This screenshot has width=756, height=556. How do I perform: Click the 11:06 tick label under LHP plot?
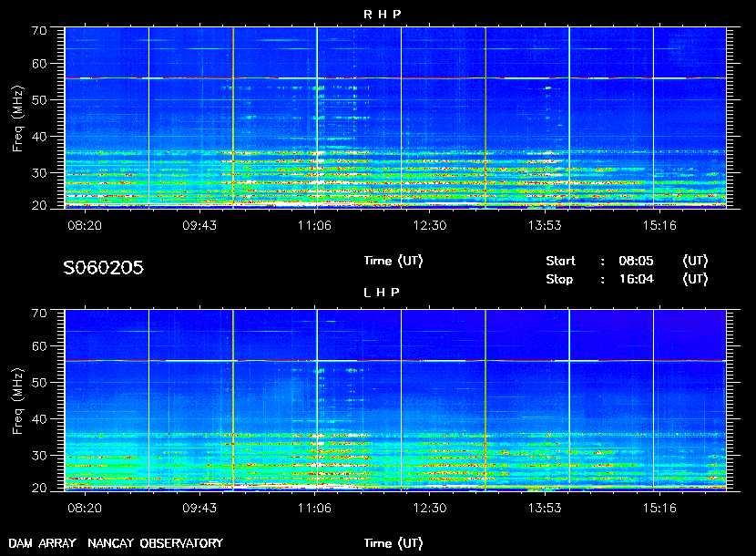click(314, 509)
